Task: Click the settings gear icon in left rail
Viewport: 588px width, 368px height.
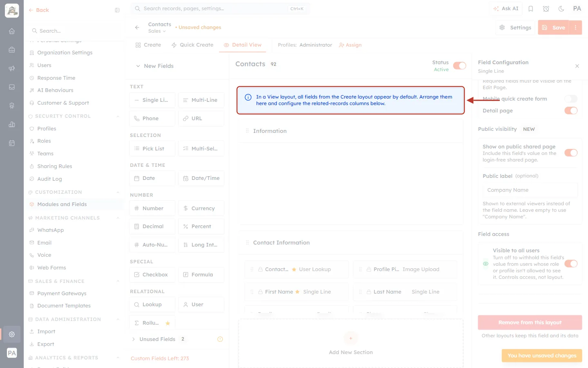Action: [12, 334]
